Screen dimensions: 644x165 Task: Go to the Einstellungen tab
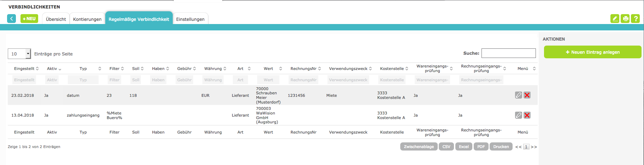tap(190, 19)
